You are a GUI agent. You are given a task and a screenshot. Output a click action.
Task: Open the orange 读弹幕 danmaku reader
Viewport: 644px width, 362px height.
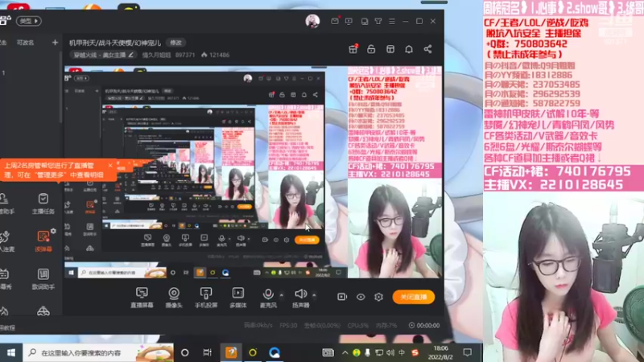point(43,241)
